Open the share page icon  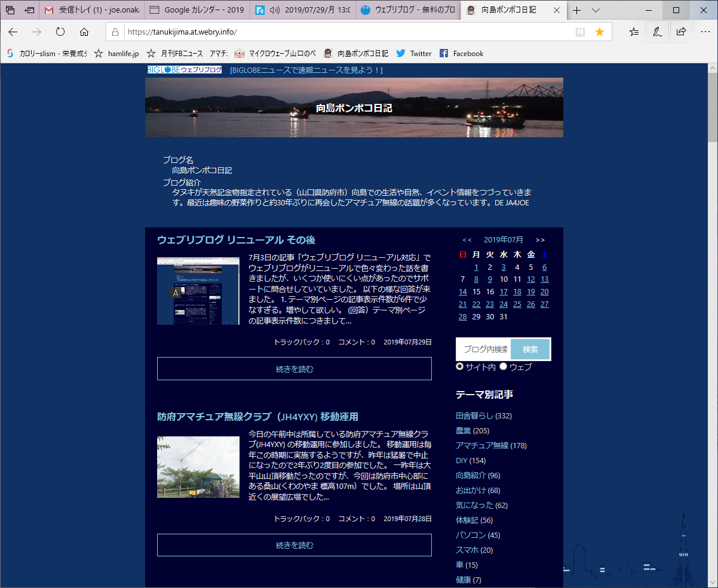680,32
